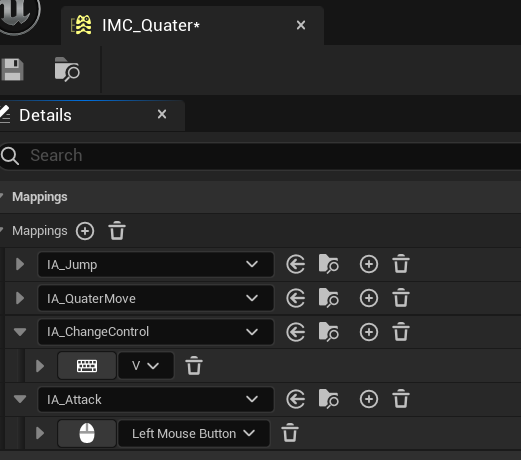Expand the V key binding settings
521x460 pixels.
pos(40,366)
